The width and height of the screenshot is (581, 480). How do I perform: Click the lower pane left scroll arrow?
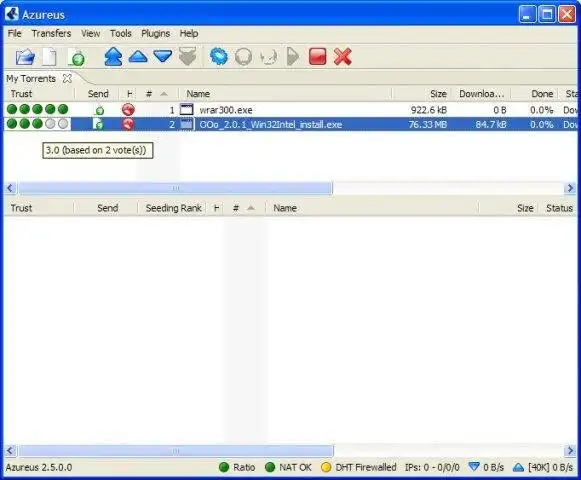tap(10, 451)
